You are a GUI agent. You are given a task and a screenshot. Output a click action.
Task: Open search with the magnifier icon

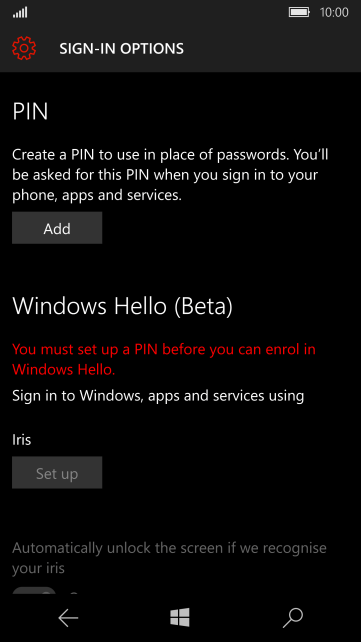(x=293, y=617)
